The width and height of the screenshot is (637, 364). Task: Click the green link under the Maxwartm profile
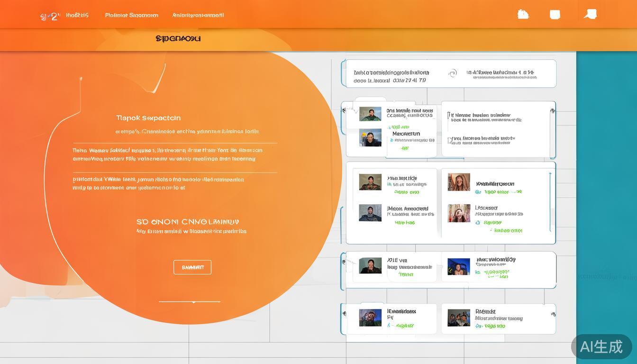tap(404, 148)
